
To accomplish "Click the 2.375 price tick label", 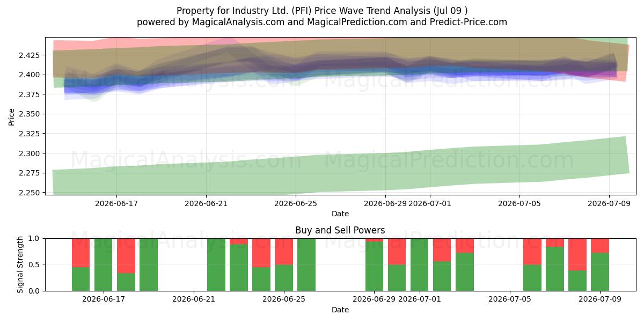I will (30, 94).
